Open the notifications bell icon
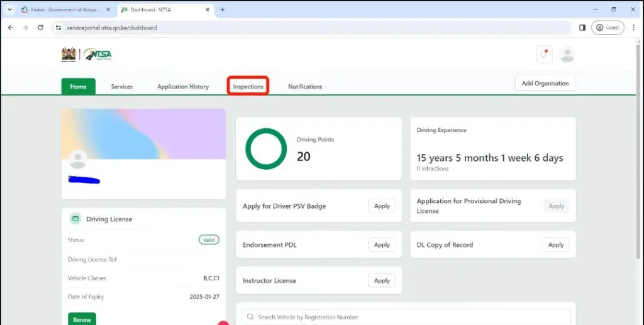The width and height of the screenshot is (644, 325). click(x=544, y=54)
